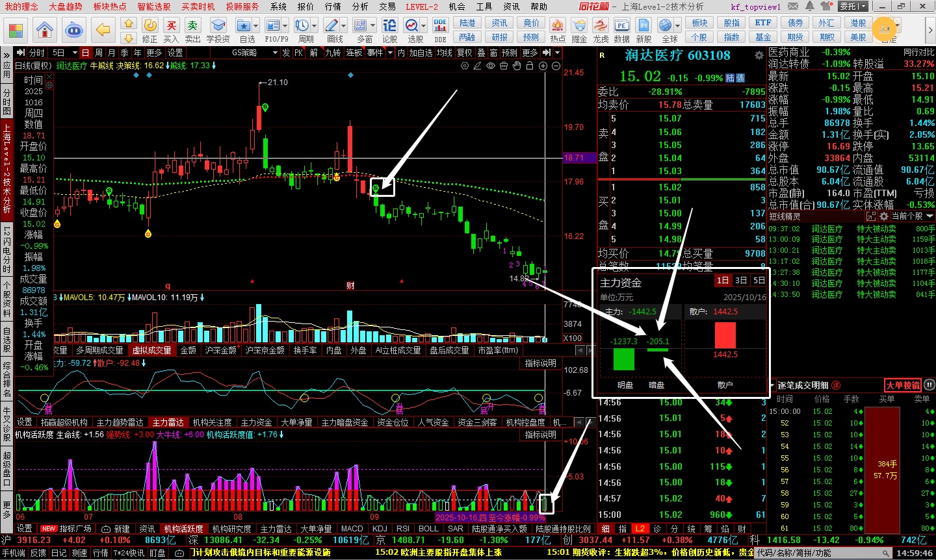Screen dimensions: 936x560
Task: Open the 掘金 mining cart icon
Action: (579, 30)
